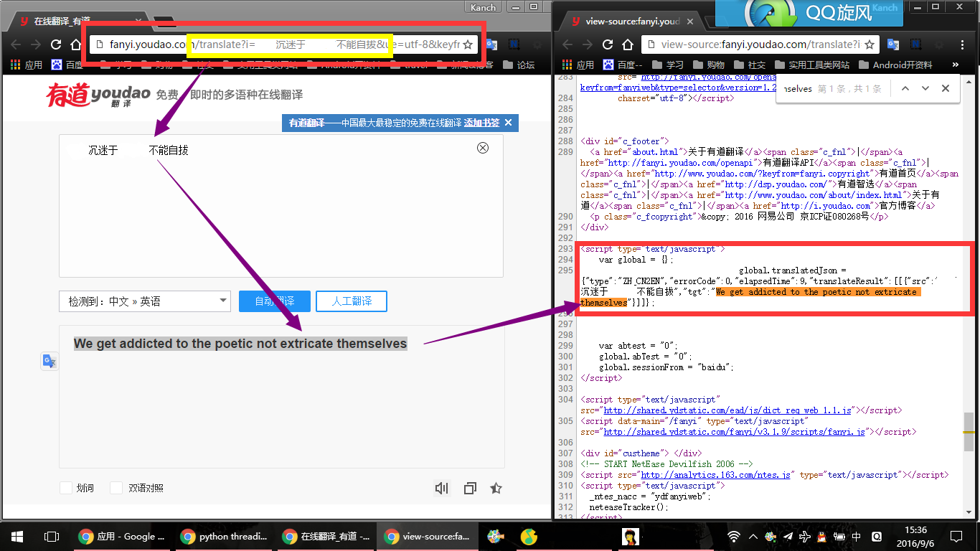Expand the hidden system tray icons
Image resolution: width=980 pixels, height=551 pixels.
pyautogui.click(x=752, y=536)
